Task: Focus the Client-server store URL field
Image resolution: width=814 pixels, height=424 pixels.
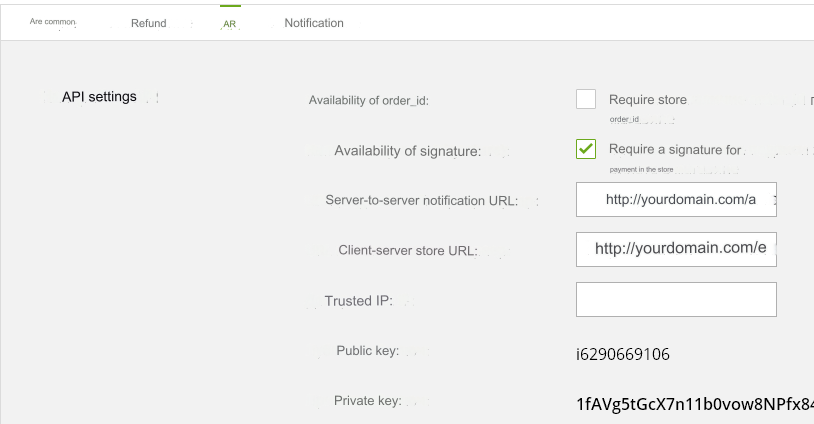Action: 676,249
